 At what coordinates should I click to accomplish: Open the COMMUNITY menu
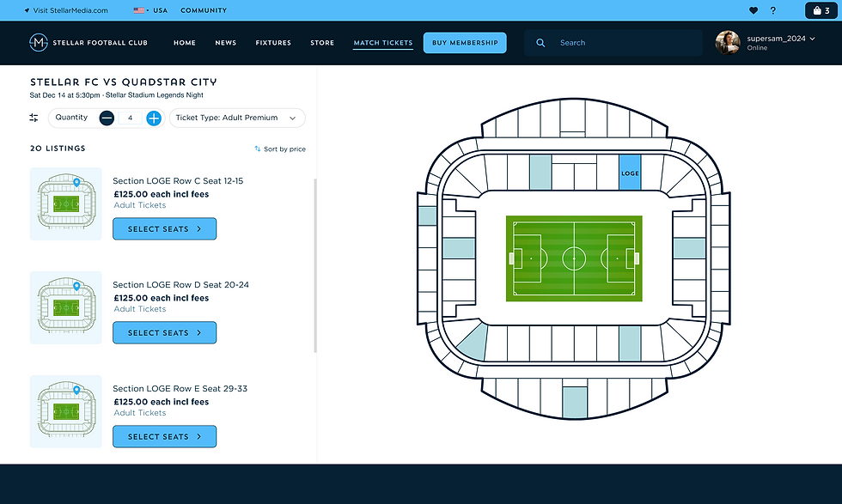click(203, 10)
